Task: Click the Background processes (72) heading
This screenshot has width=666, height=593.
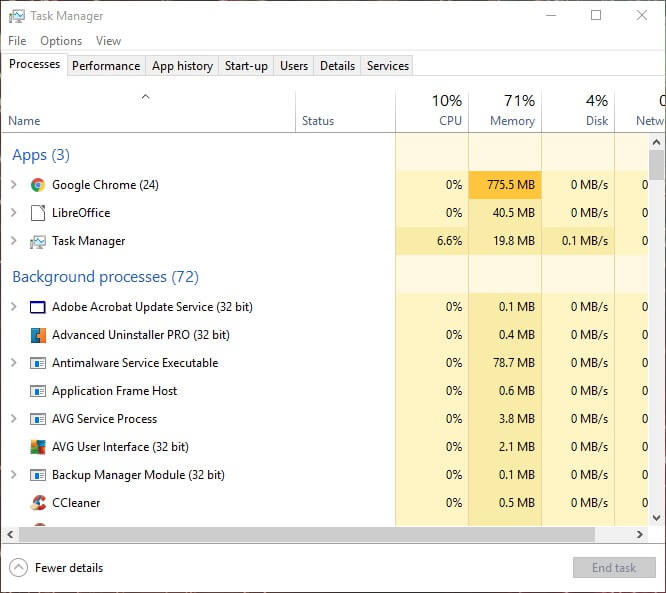Action: (x=105, y=277)
